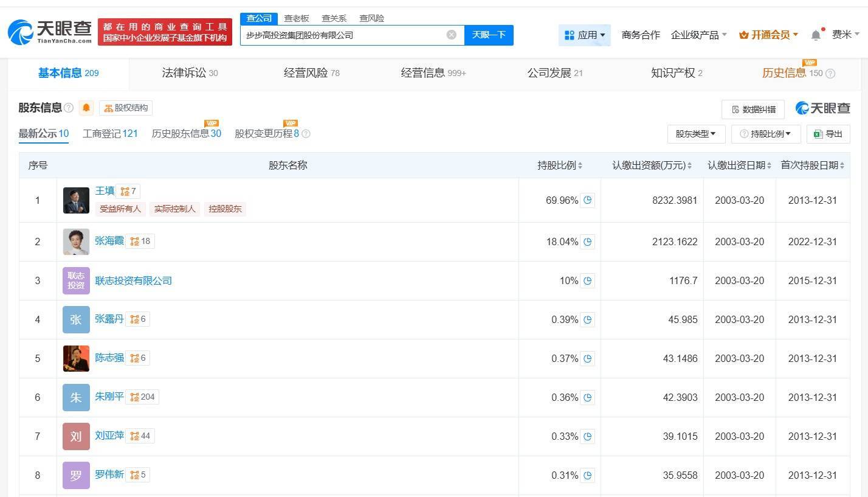Click 刘亚萍's related companies badge 44
868x497 pixels.
[140, 436]
